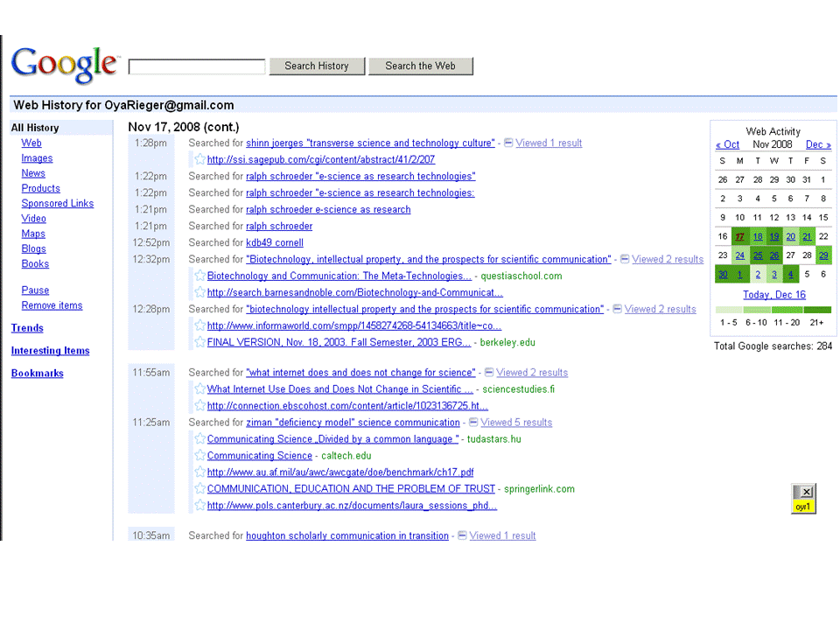This screenshot has height=630, width=840.
Task: Click the Search the Web button
Action: 421,66
